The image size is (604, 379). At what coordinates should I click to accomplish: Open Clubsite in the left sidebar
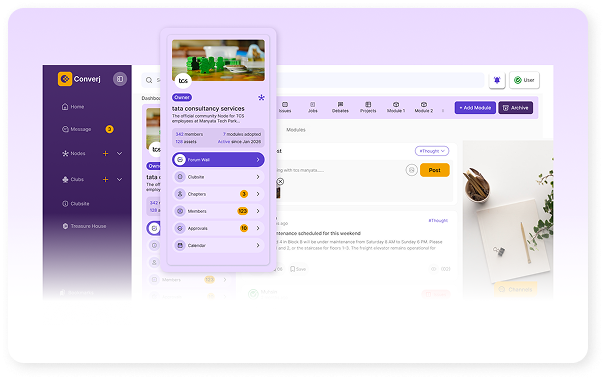pos(76,204)
